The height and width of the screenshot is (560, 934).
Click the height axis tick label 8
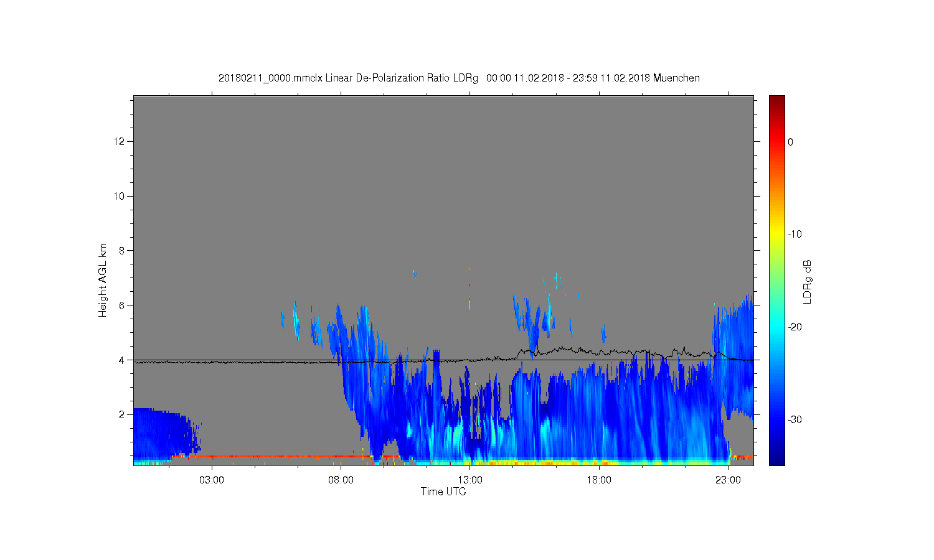pos(122,251)
